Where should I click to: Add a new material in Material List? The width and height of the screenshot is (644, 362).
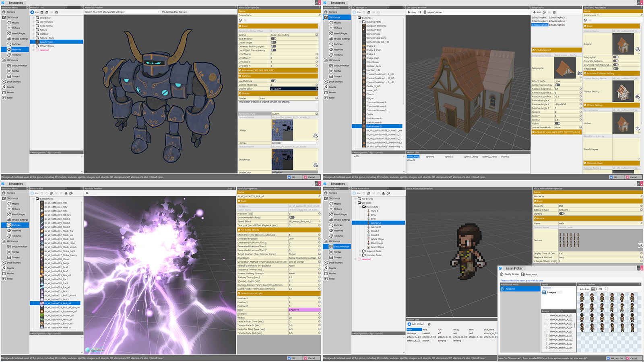tap(35, 12)
